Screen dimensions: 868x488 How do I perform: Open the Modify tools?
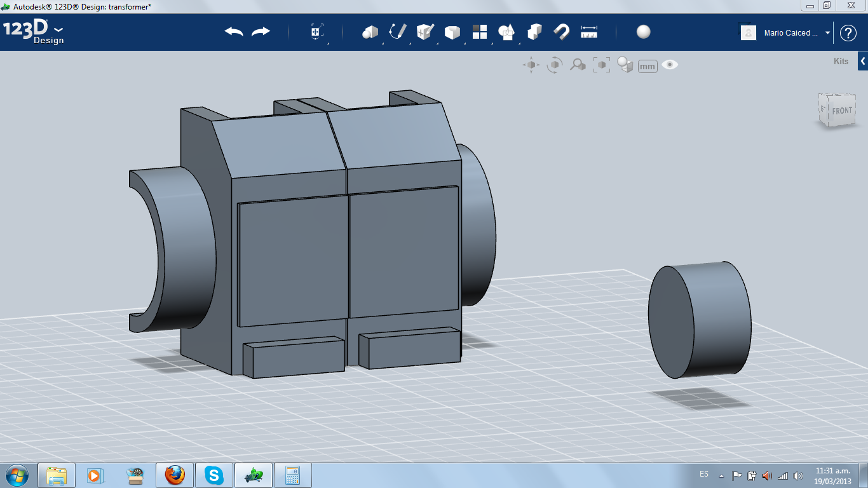pos(452,32)
